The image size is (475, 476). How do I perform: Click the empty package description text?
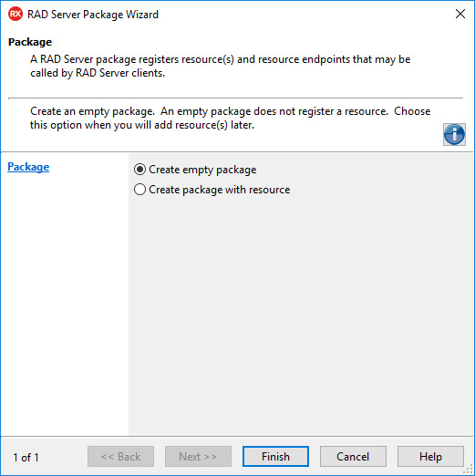pyautogui.click(x=230, y=118)
